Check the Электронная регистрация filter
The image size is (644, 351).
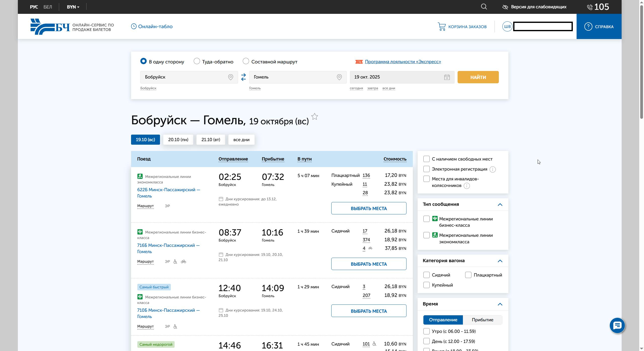click(426, 169)
